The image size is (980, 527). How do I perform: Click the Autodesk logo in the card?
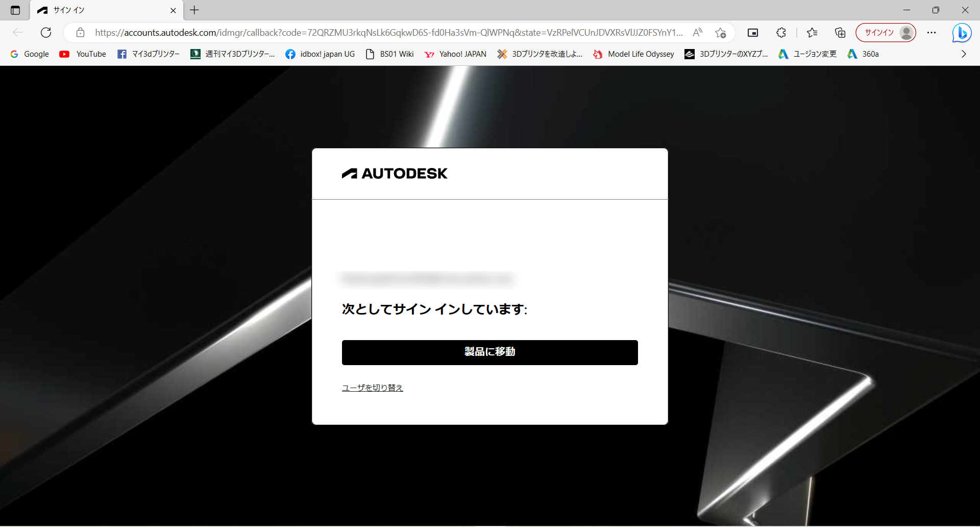pyautogui.click(x=395, y=174)
